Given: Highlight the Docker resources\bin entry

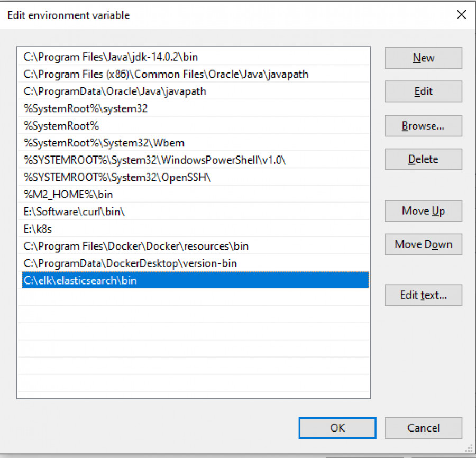Looking at the screenshot, I should [x=136, y=246].
